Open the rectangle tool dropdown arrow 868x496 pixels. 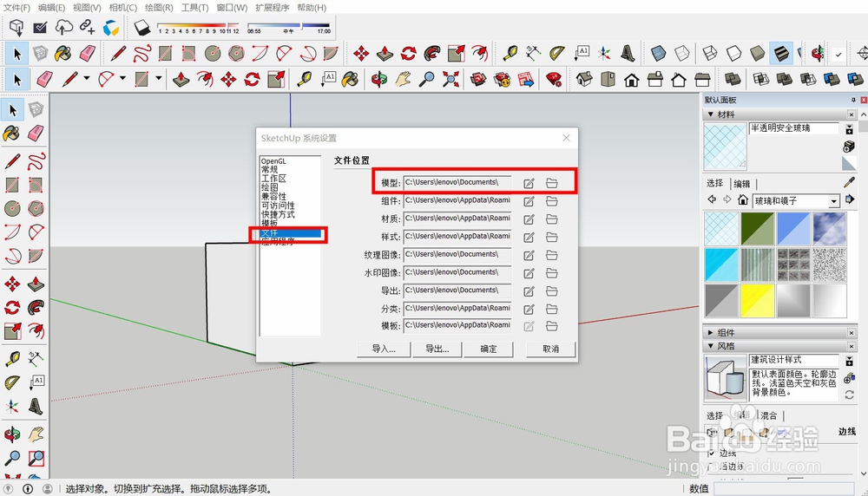click(x=158, y=79)
